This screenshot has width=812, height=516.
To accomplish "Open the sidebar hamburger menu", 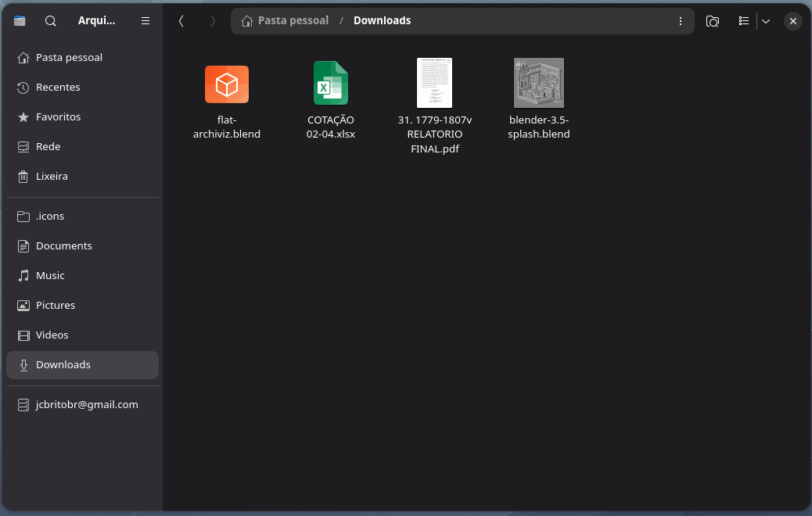I will click(146, 21).
